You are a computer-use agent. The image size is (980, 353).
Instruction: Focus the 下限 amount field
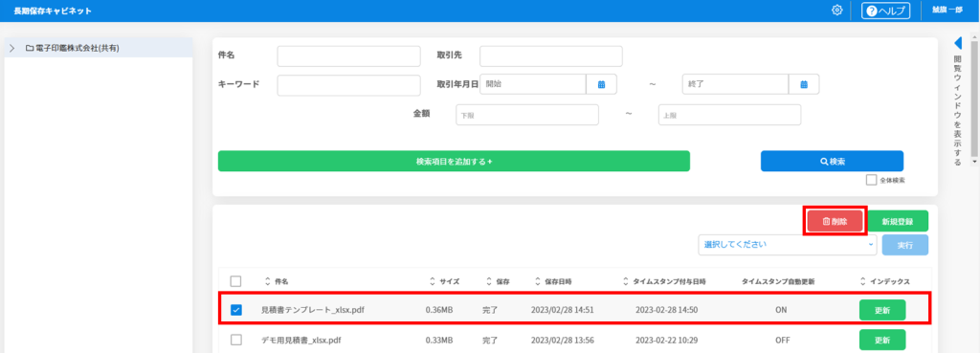[x=527, y=115]
